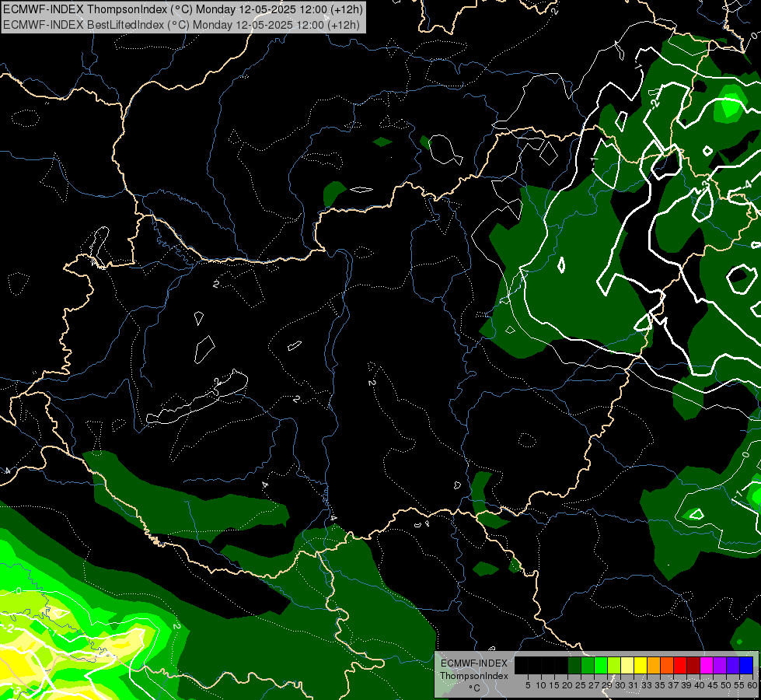The width and height of the screenshot is (761, 700).
Task: Click the dark red 39-40 legend swatch
Action: pos(693,665)
